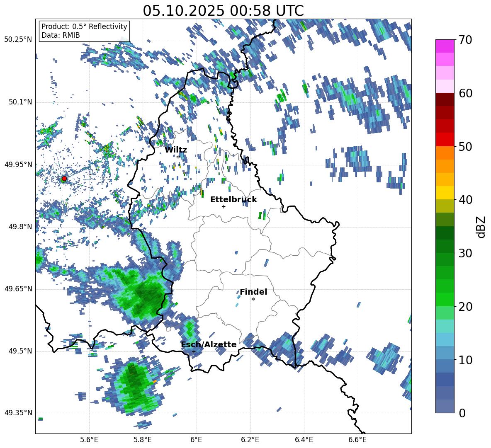Click the grey-blue bottom colorbar swatch at 0
491x448 pixels.
pyautogui.click(x=445, y=406)
